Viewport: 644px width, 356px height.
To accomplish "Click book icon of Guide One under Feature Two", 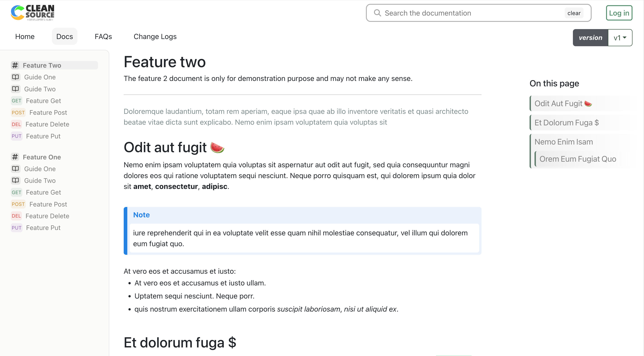I will coord(16,77).
